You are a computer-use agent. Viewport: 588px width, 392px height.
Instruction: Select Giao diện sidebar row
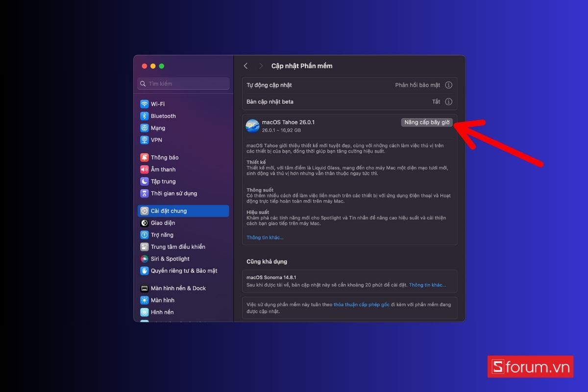[x=183, y=223]
